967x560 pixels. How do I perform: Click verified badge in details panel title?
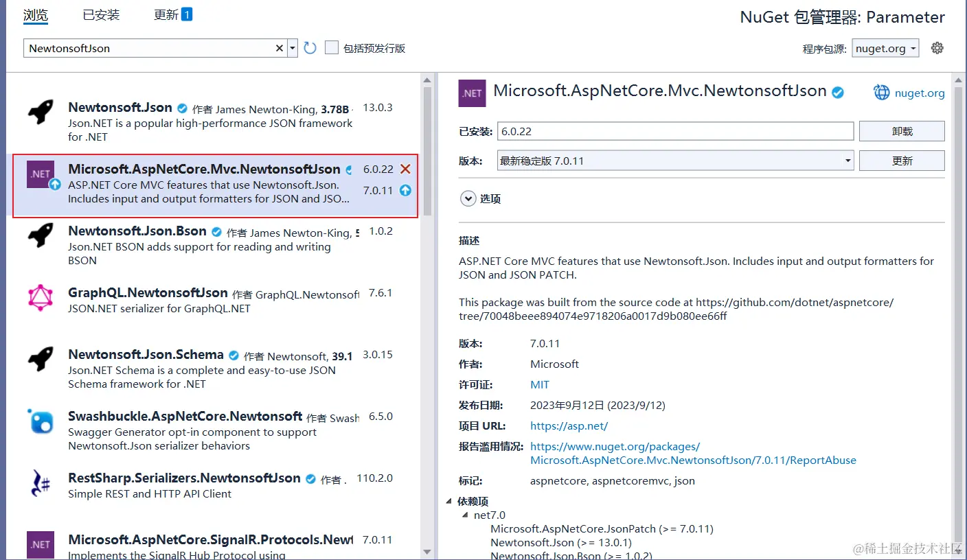point(838,92)
